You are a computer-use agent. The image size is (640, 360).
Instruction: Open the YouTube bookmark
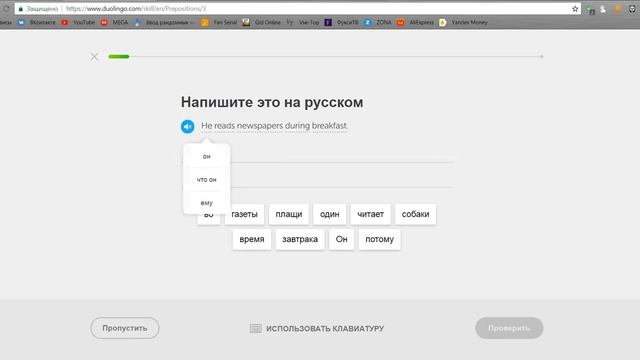coord(78,22)
